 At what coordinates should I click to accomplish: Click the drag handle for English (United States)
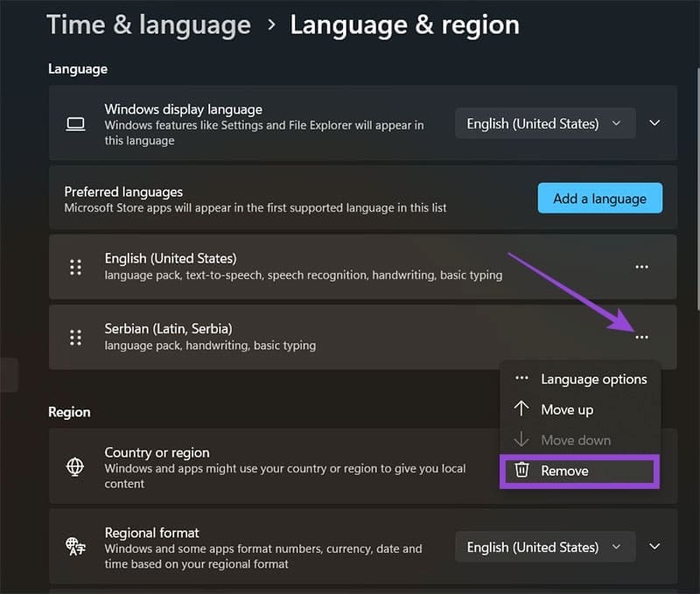[74, 267]
